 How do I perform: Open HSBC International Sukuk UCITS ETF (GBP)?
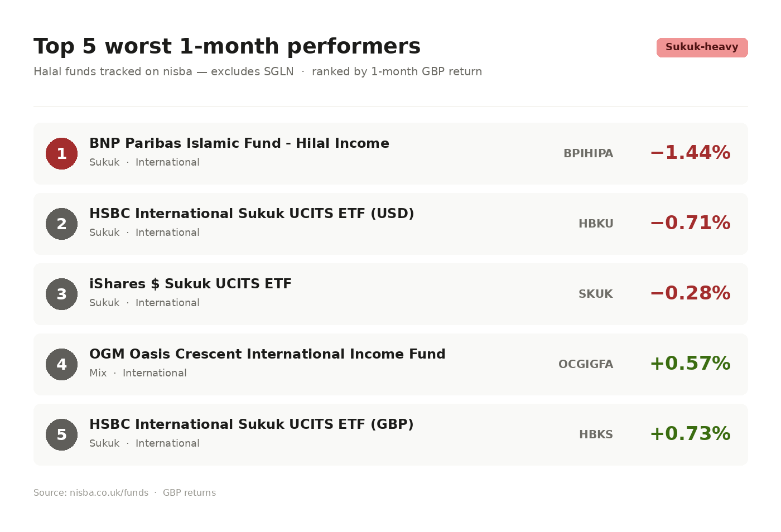tap(251, 424)
